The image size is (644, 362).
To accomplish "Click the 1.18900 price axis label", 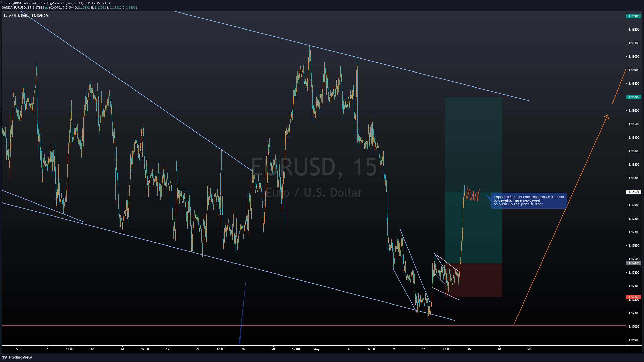I will (x=634, y=70).
